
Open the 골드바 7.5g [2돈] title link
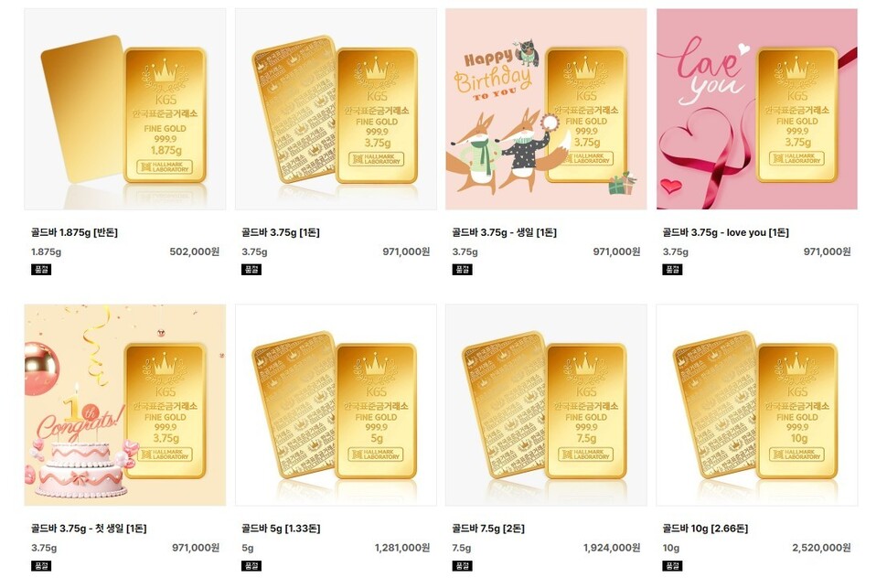coord(488,529)
